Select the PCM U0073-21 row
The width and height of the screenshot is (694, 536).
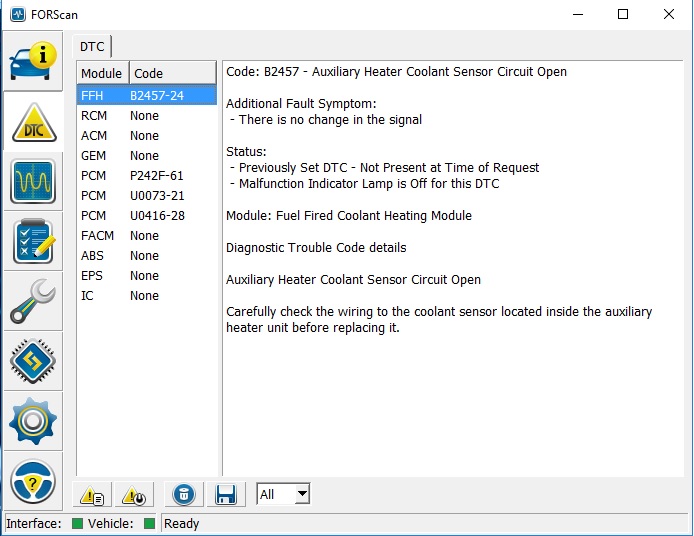[147, 196]
